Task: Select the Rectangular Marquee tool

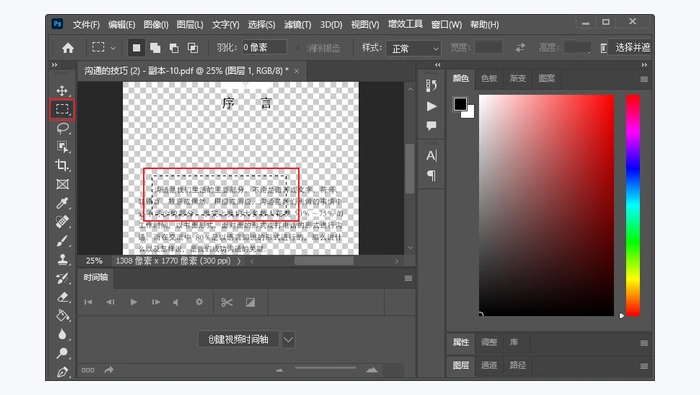Action: pos(62,109)
